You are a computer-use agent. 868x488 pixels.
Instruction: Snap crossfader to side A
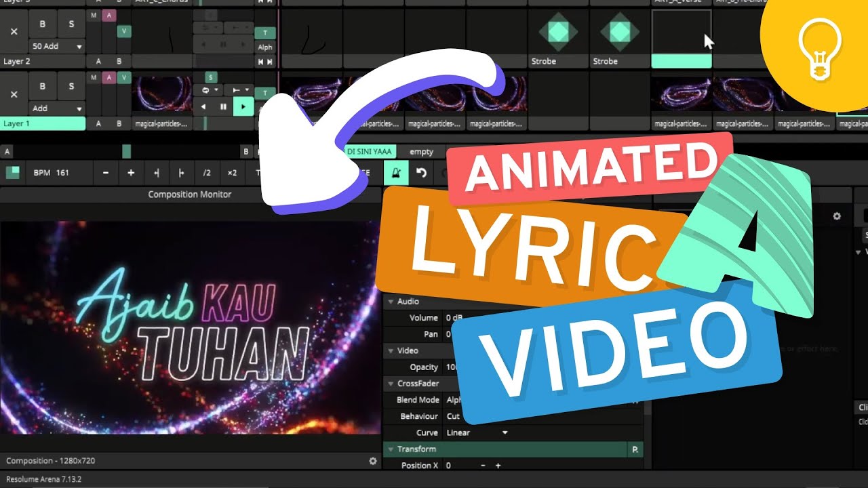pos(7,151)
